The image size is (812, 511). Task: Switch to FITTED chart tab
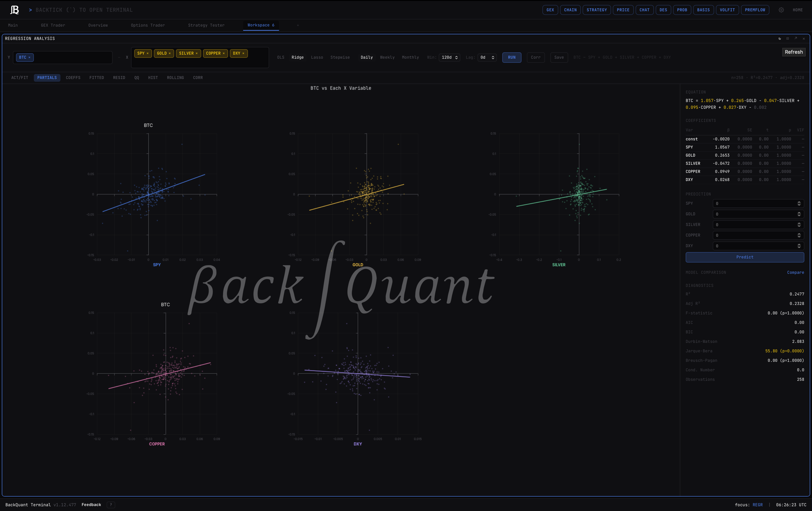click(97, 78)
